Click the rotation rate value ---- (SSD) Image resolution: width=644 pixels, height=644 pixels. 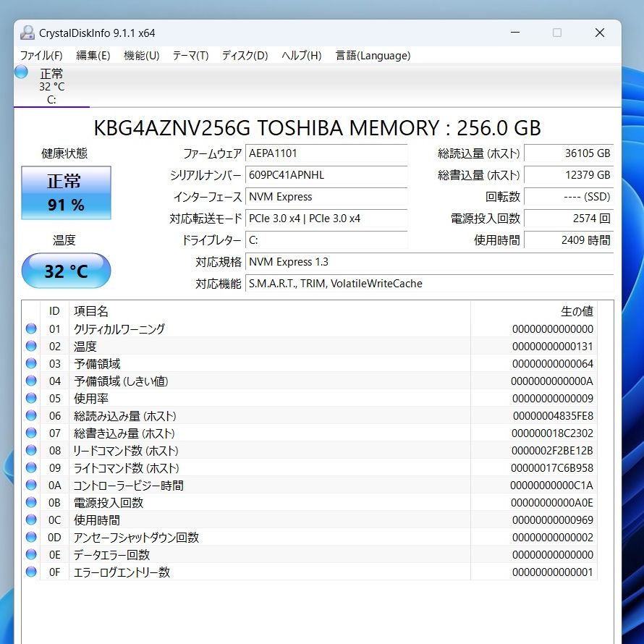pos(569,197)
